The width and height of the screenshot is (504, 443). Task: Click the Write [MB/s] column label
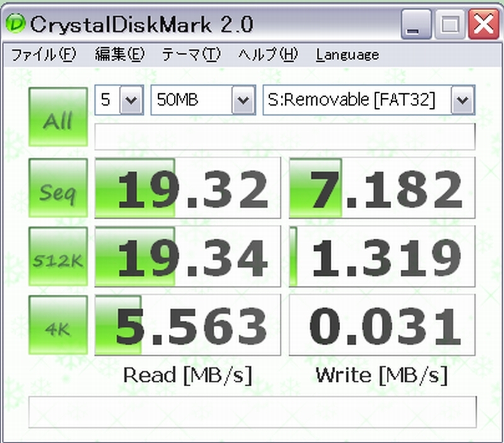pos(382,375)
